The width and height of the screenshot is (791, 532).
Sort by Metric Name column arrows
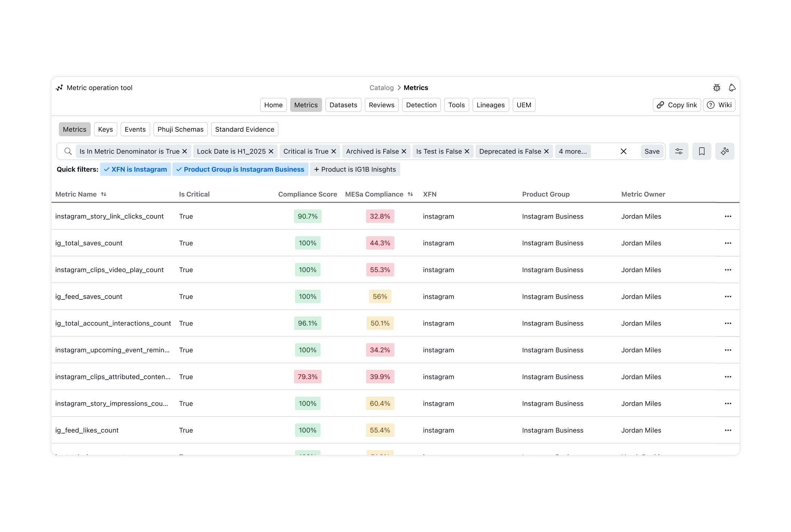pyautogui.click(x=104, y=194)
